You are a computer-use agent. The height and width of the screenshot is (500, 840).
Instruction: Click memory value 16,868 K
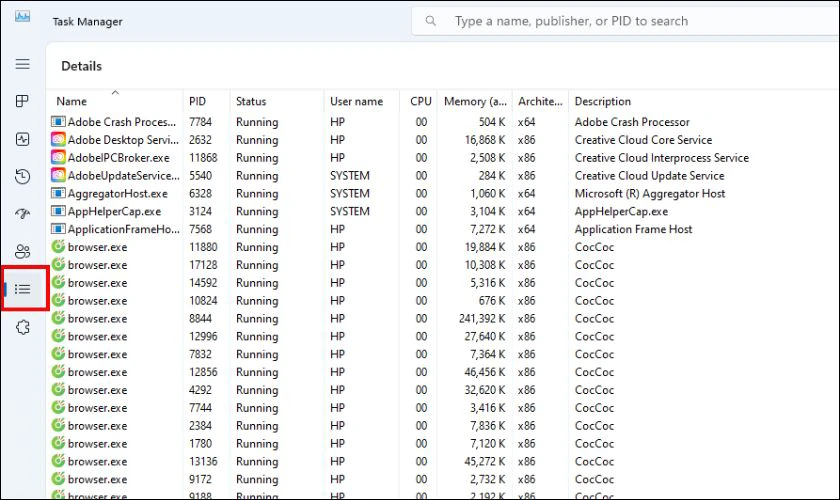pos(485,140)
